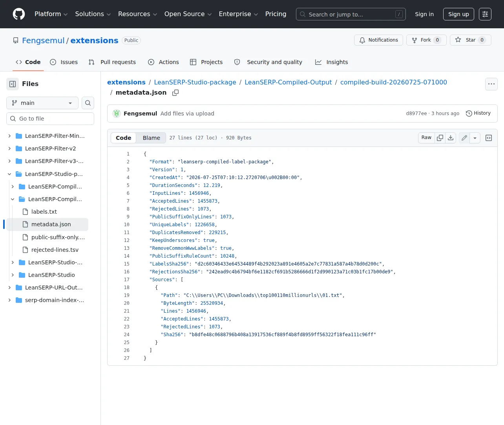The width and height of the screenshot is (504, 425).
Task: Expand the Platform navigation menu
Action: click(51, 14)
